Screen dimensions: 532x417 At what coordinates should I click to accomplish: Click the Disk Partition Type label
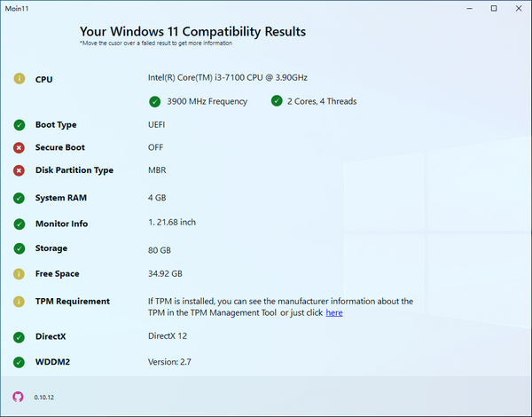(x=74, y=170)
